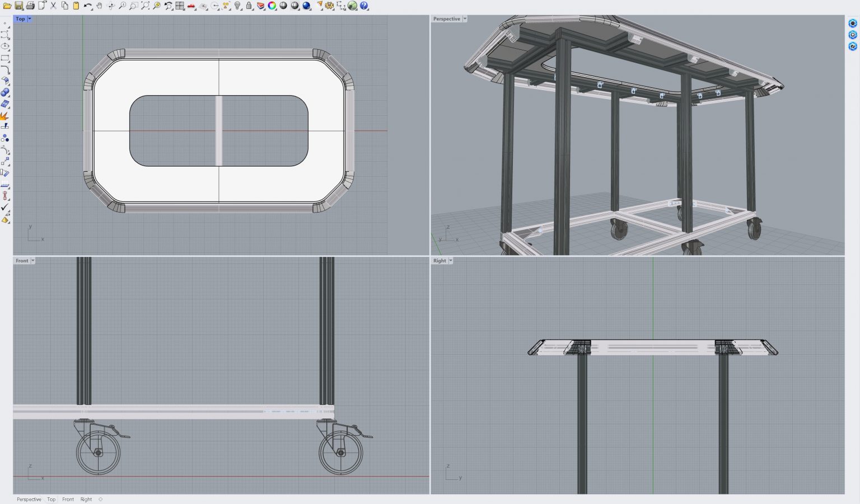Open the Perspective viewport dropdown arrow
Screen dimensions: 860x504
coord(465,19)
